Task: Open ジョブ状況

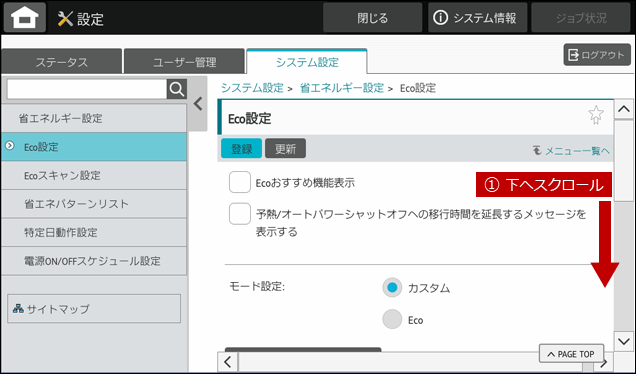Action: pyautogui.click(x=581, y=18)
